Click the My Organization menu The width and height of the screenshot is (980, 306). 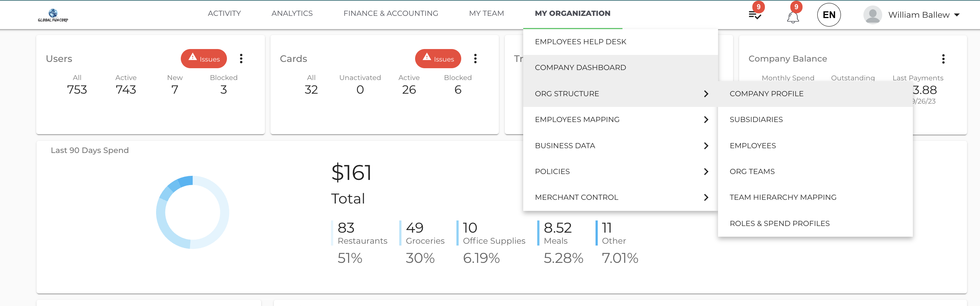tap(573, 13)
